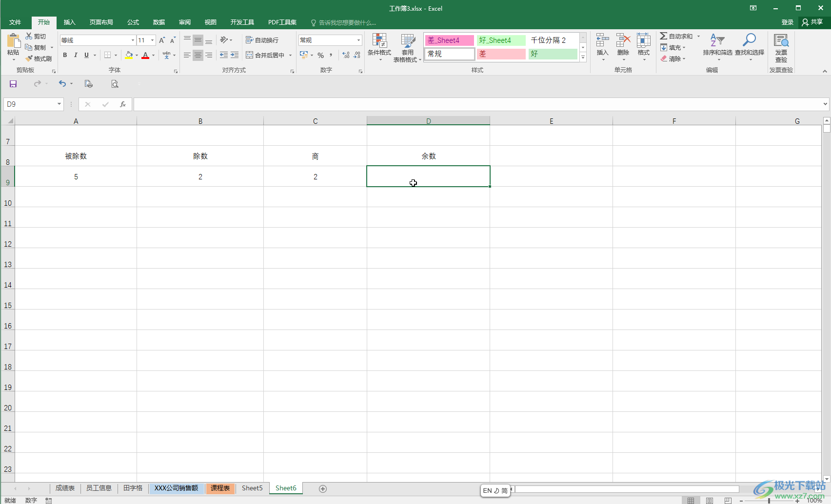Click the Undo arrow icon

(x=62, y=84)
